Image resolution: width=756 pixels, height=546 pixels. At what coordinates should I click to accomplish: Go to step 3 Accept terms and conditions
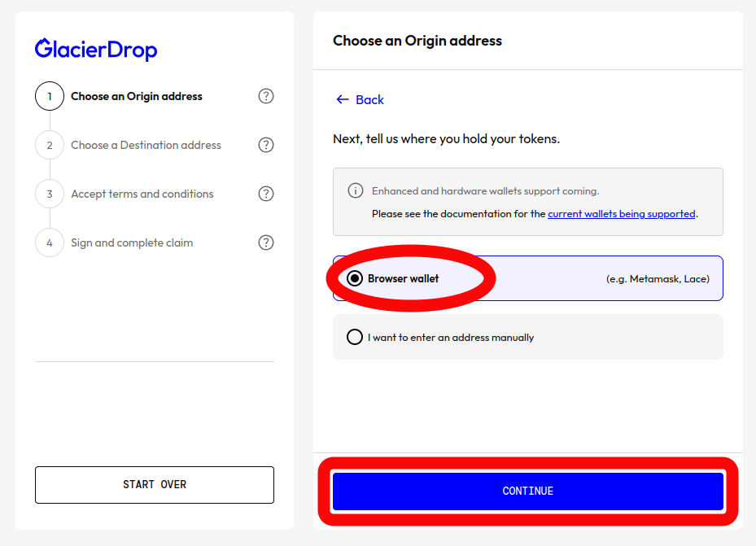click(142, 194)
